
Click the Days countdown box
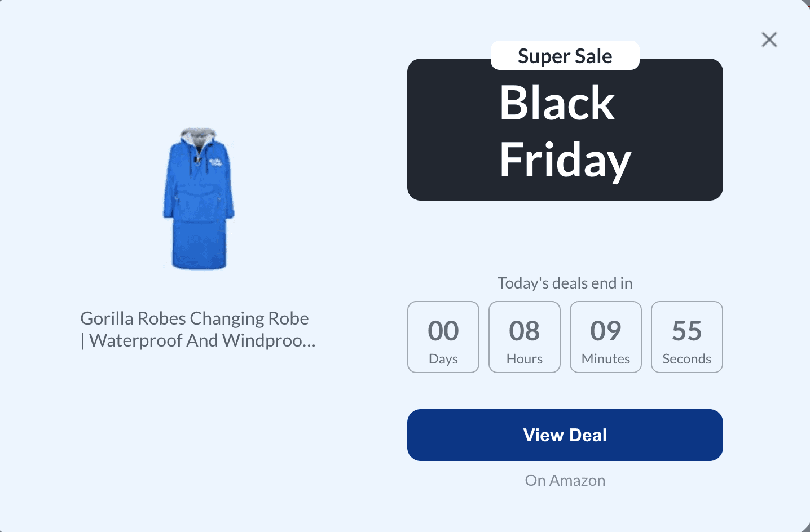[x=443, y=337]
